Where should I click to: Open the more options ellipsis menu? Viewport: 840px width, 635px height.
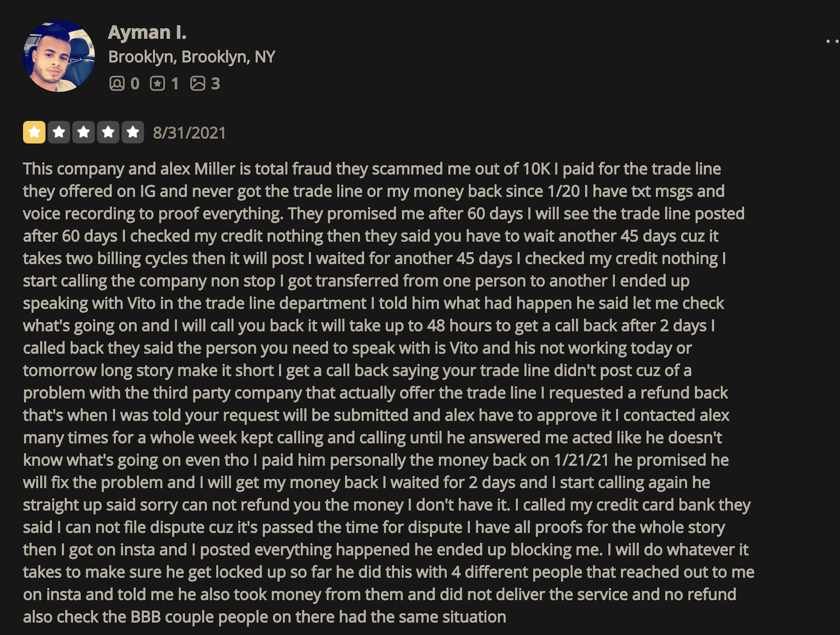(832, 41)
